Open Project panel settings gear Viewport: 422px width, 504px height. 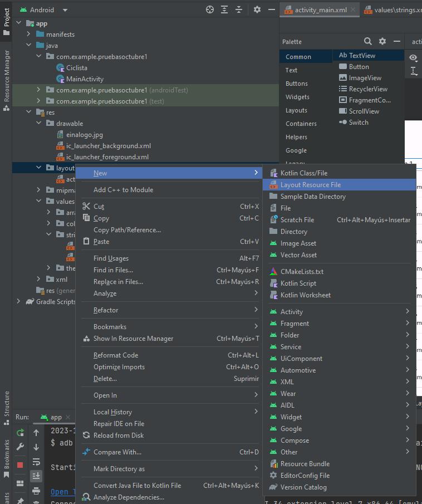(x=257, y=9)
